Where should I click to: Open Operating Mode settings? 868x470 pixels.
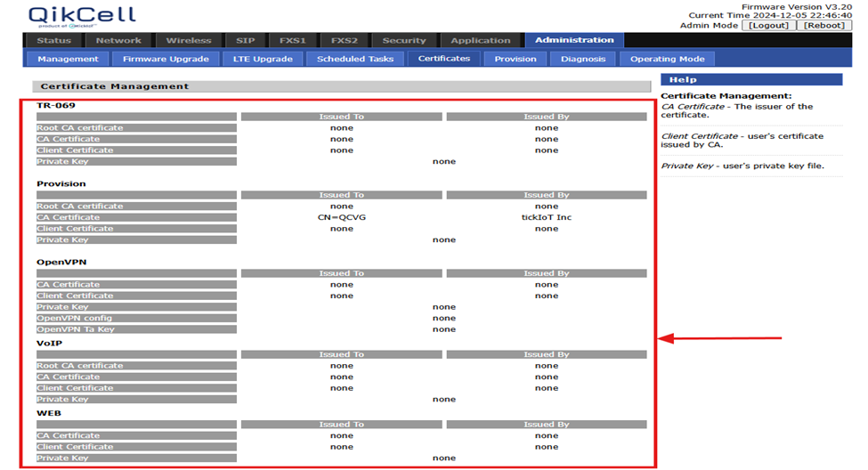point(667,59)
